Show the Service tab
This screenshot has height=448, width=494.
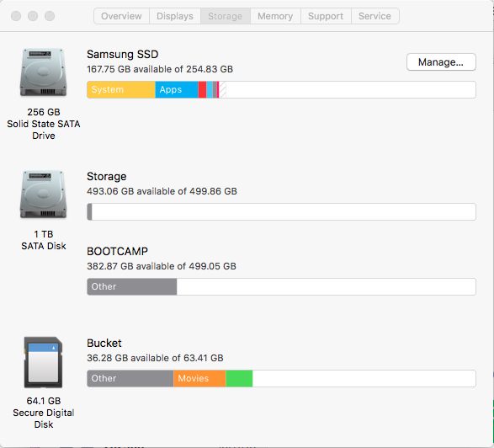(x=374, y=16)
